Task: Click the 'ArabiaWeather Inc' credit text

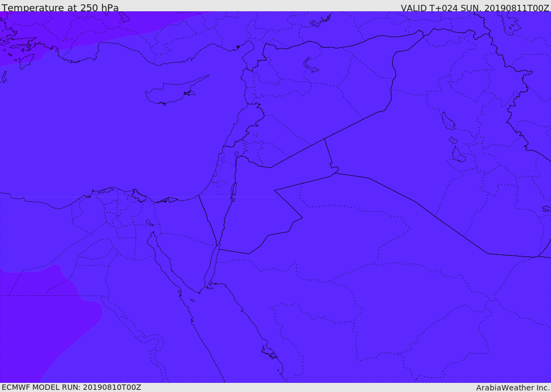Action: click(x=513, y=388)
